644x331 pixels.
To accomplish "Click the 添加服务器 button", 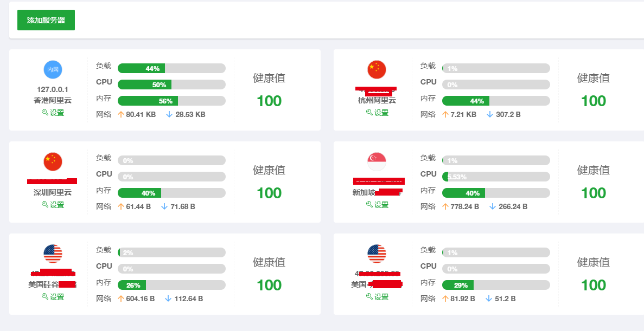I will (46, 20).
